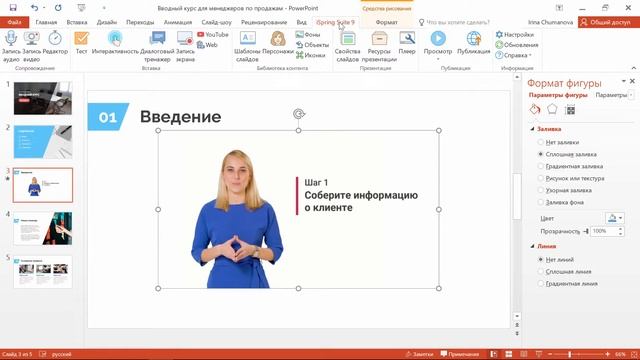
Task: Open Просмотр dropdown arrow
Action: [438, 59]
